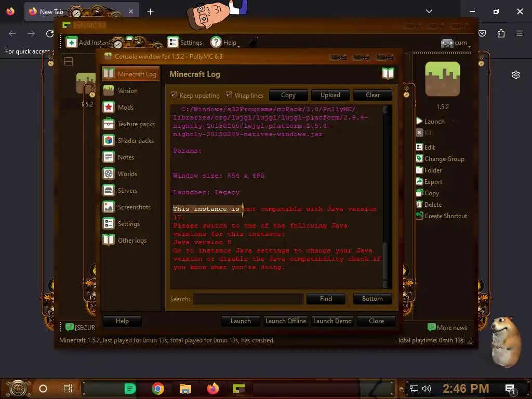Click the console Help button

(122, 321)
